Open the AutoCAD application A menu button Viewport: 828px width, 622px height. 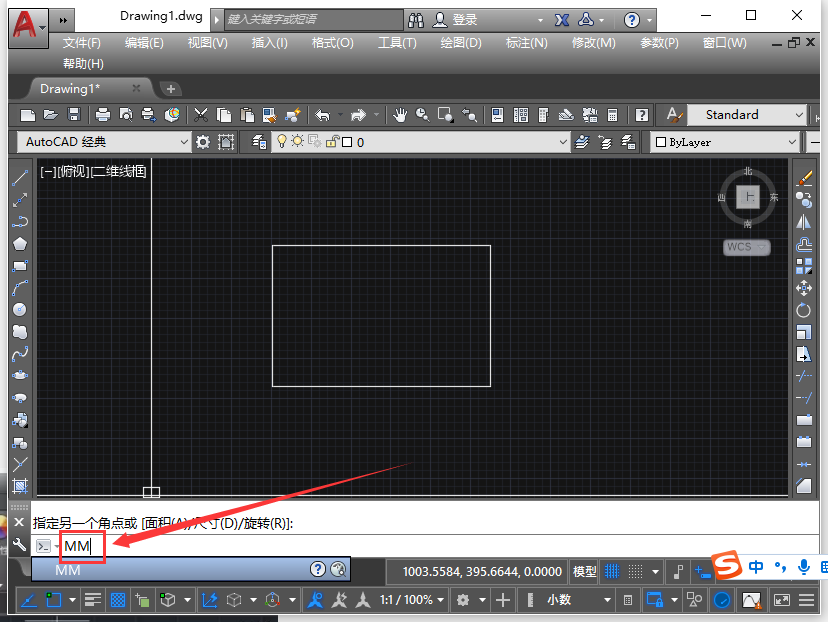27,27
